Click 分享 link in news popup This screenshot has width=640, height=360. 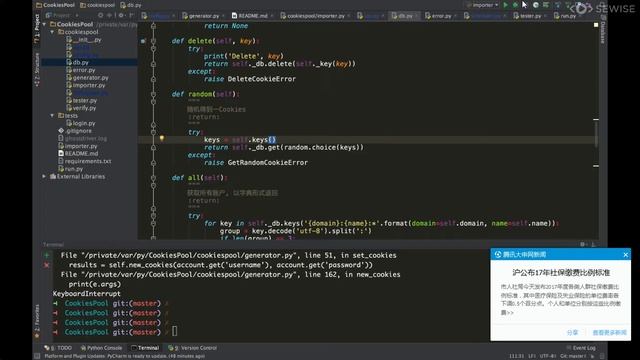pos(573,333)
